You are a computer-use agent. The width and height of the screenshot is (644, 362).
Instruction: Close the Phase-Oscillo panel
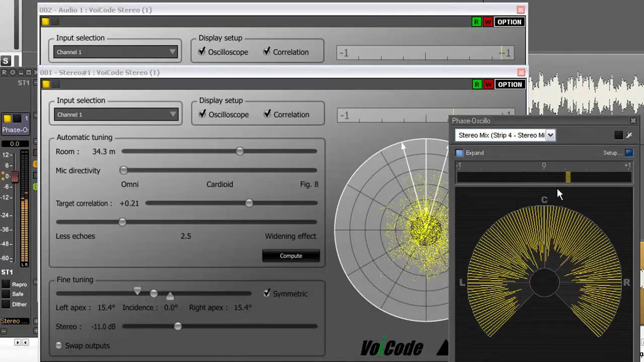(633, 121)
